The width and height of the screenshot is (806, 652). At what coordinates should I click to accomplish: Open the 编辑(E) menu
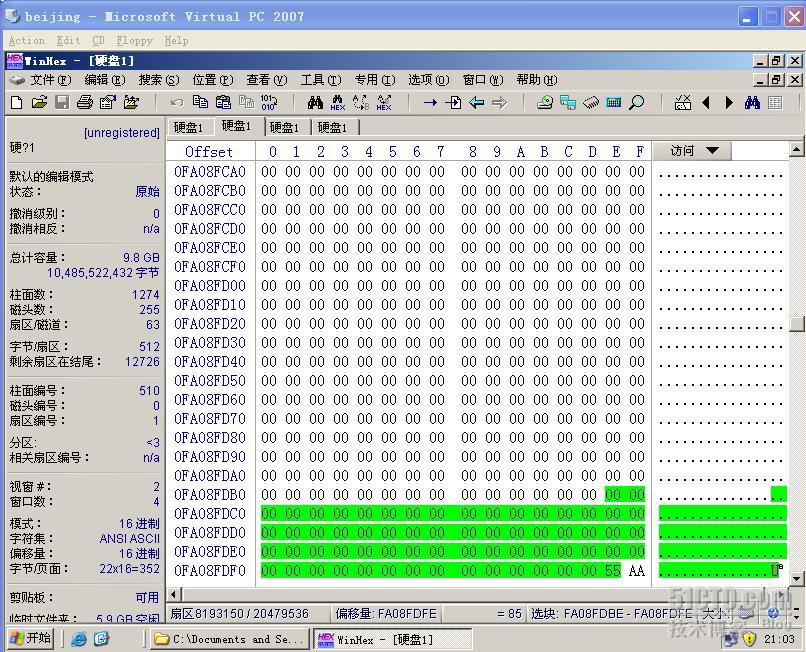point(105,80)
